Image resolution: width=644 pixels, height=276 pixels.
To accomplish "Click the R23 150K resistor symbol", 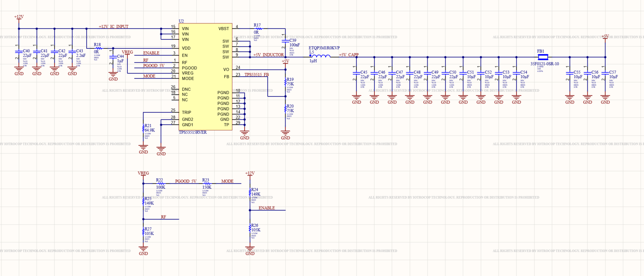I will point(207,184).
